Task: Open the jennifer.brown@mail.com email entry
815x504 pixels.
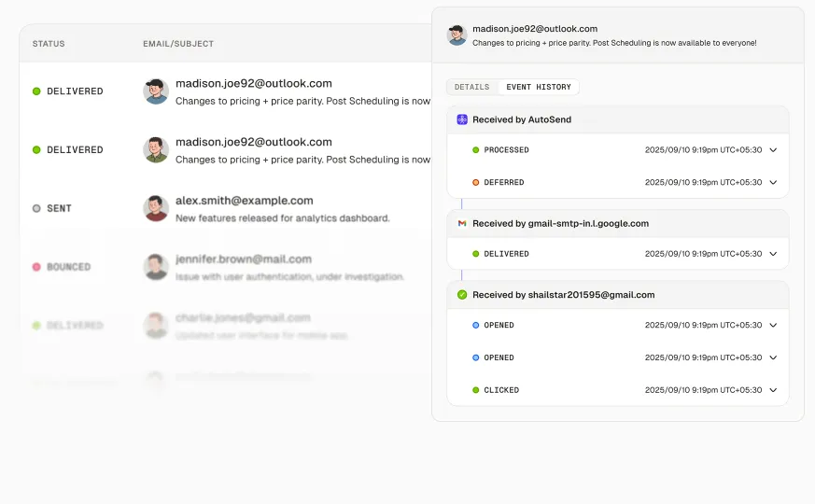Action: point(243,259)
